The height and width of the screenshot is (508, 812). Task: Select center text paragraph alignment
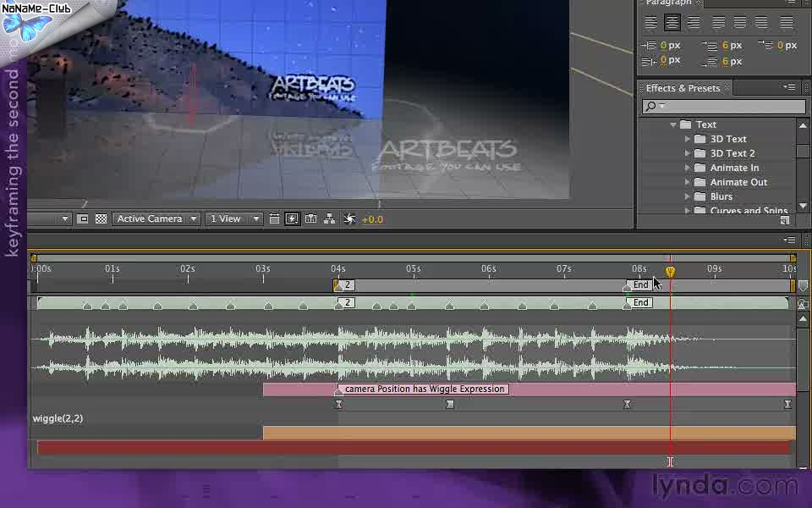[672, 23]
